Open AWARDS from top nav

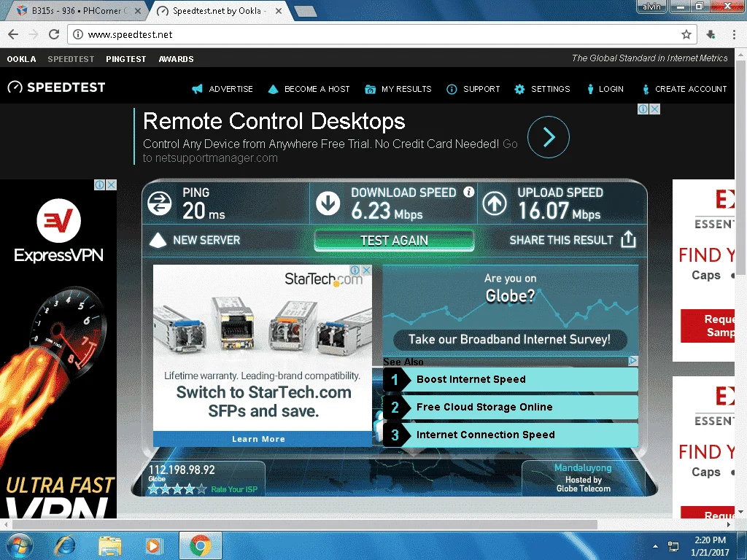(177, 59)
